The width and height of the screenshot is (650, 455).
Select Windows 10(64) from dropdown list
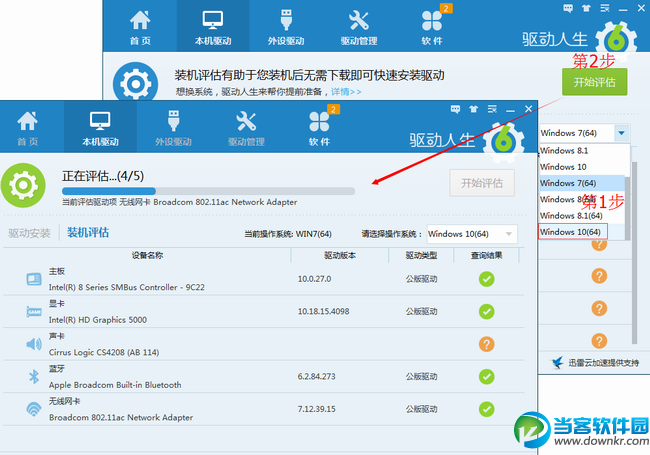click(x=571, y=232)
